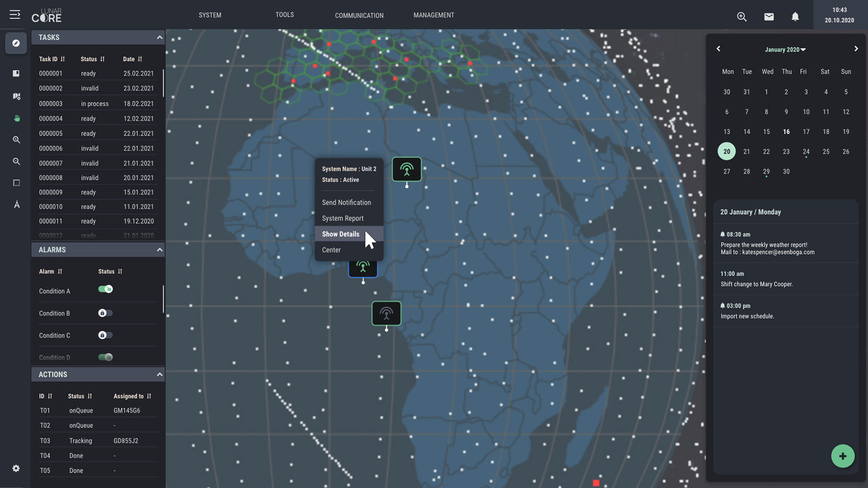Add a new calendar event
Viewport: 868px width, 488px height.
click(843, 456)
